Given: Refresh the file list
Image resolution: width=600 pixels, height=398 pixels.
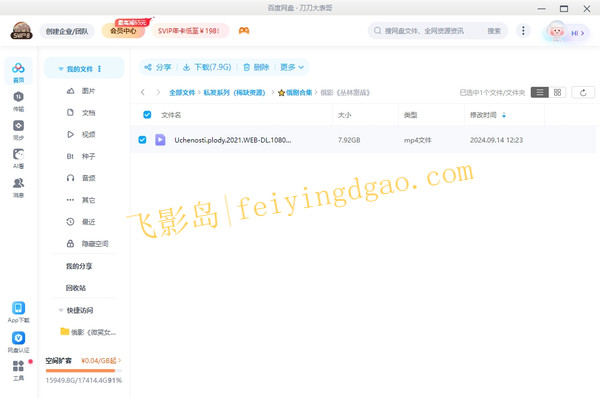Looking at the screenshot, I should pos(583,92).
